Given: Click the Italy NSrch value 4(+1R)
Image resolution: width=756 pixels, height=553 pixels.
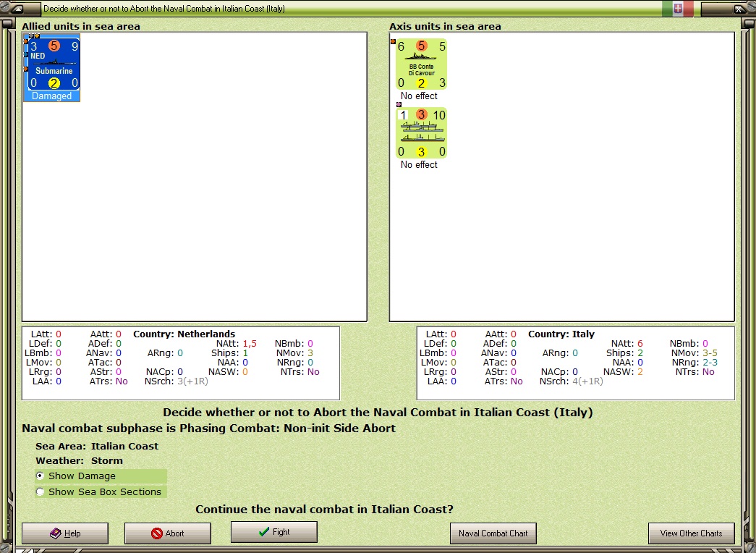Looking at the screenshot, I should 587,381.
